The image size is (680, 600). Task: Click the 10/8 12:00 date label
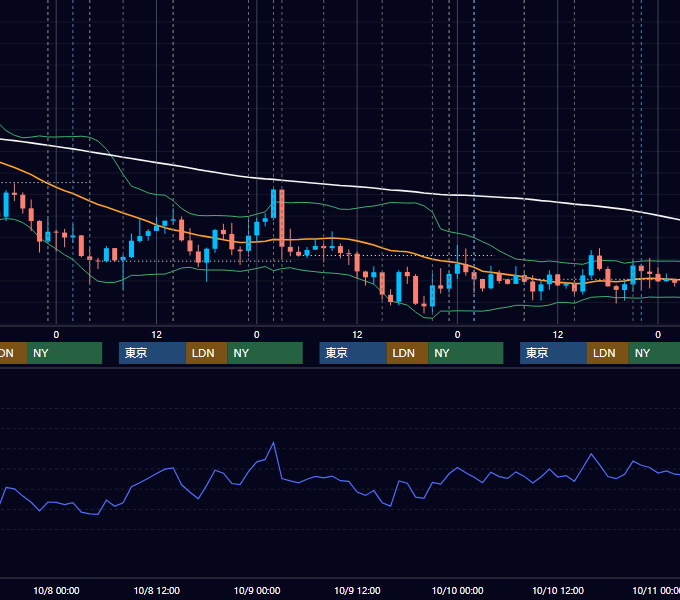click(x=157, y=590)
